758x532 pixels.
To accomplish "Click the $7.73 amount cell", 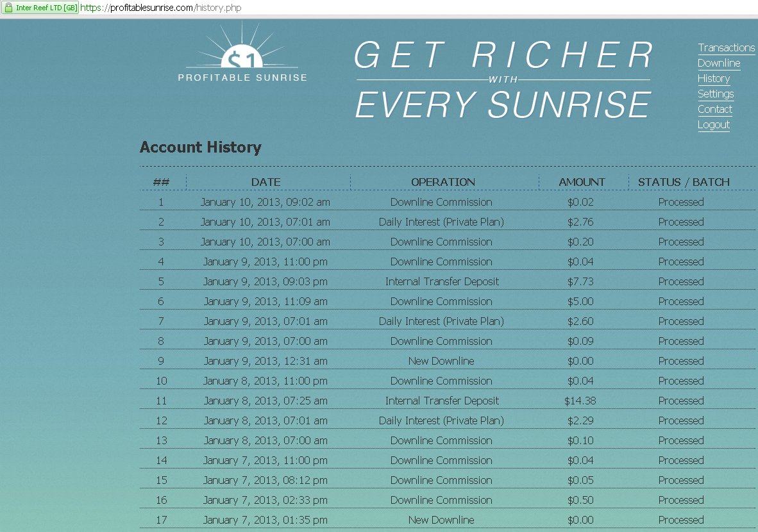I will coord(580,281).
